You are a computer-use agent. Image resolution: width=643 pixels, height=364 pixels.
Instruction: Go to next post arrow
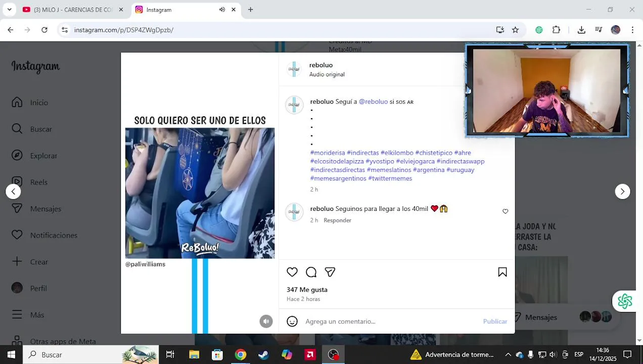coord(622,192)
